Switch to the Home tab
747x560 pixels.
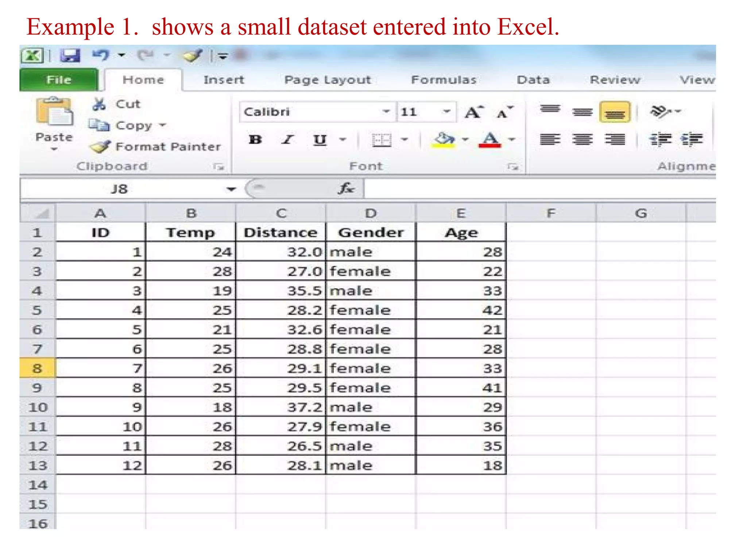(x=143, y=80)
